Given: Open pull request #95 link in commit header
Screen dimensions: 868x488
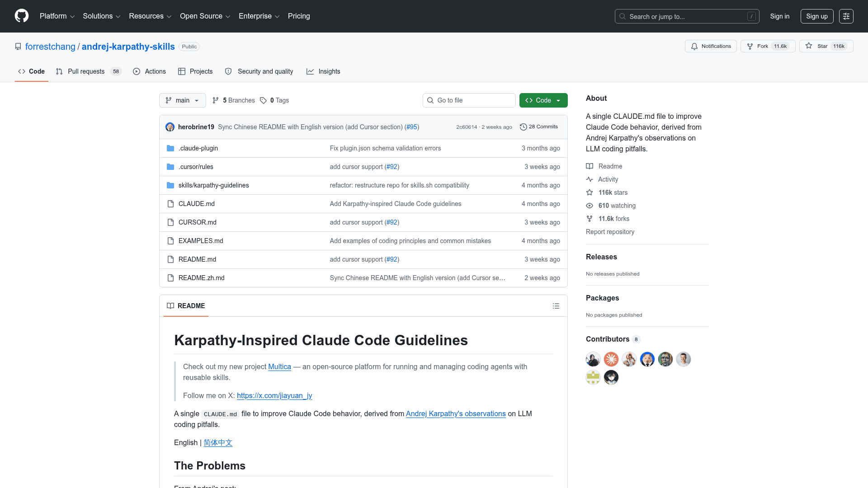Looking at the screenshot, I should (411, 127).
